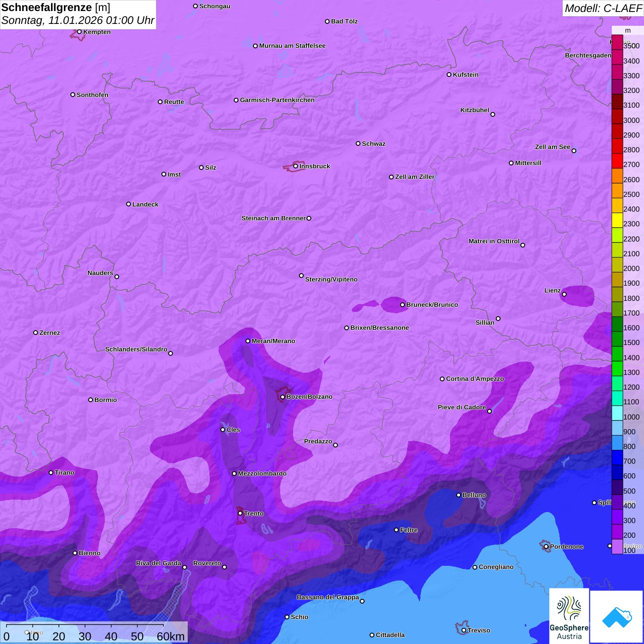Click the 'Predazzo' town label
The width and height of the screenshot is (644, 644).
point(318,441)
